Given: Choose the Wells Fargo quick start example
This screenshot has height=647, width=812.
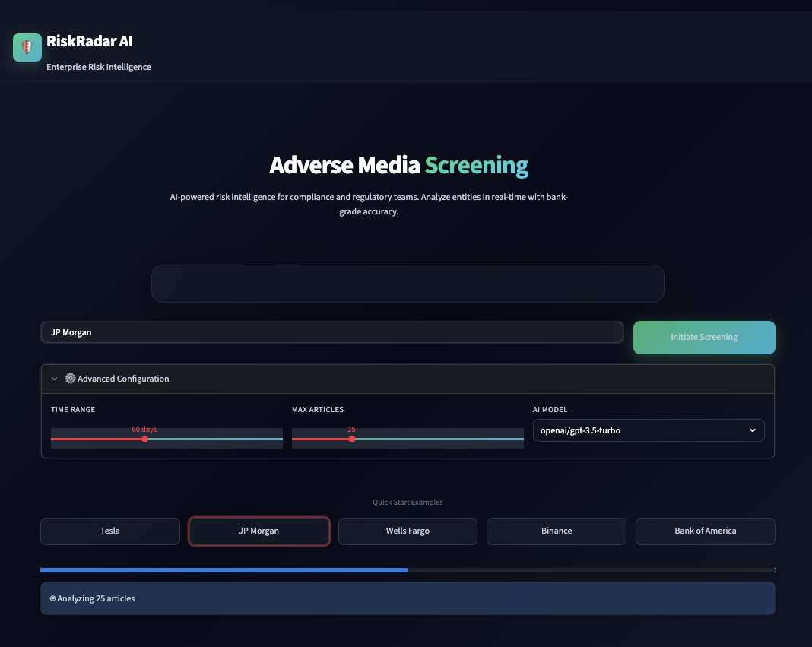Looking at the screenshot, I should click(408, 531).
